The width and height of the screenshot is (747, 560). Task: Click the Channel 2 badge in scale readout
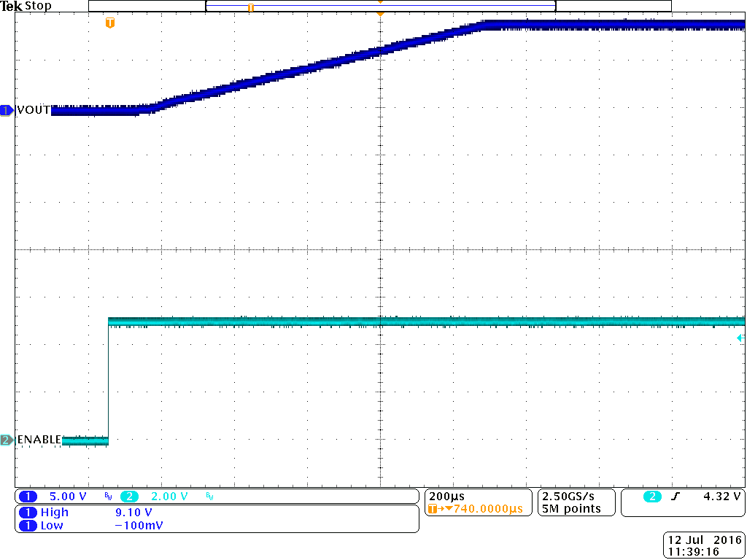129,496
